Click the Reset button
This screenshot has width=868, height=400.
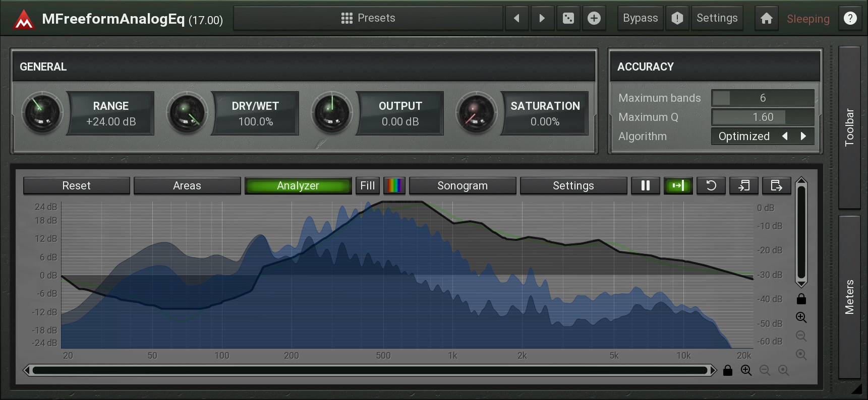[x=76, y=186]
